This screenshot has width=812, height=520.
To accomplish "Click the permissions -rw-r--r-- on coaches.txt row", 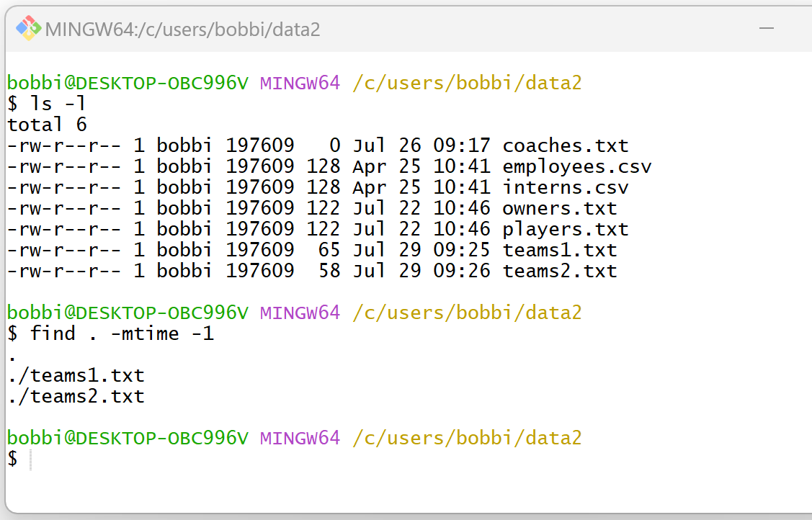I will click(64, 145).
